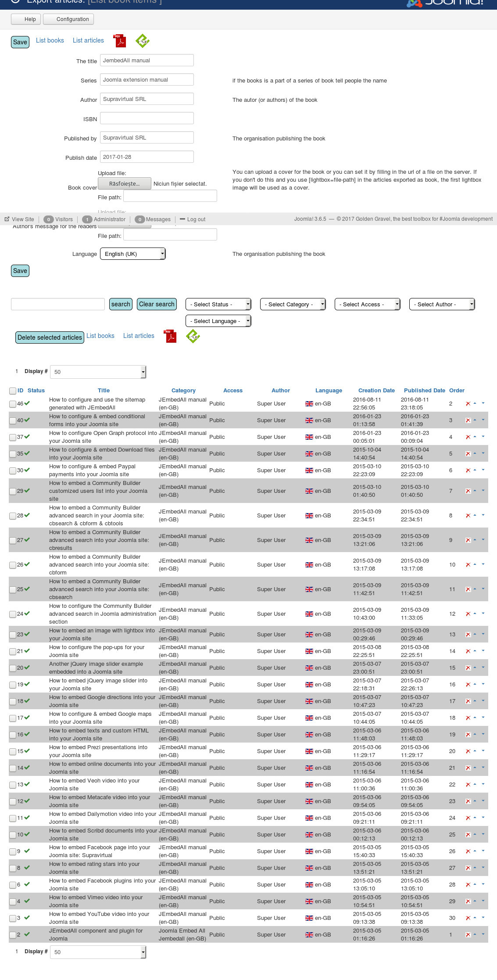
Task: Click the Publish date field
Action: coord(147,157)
